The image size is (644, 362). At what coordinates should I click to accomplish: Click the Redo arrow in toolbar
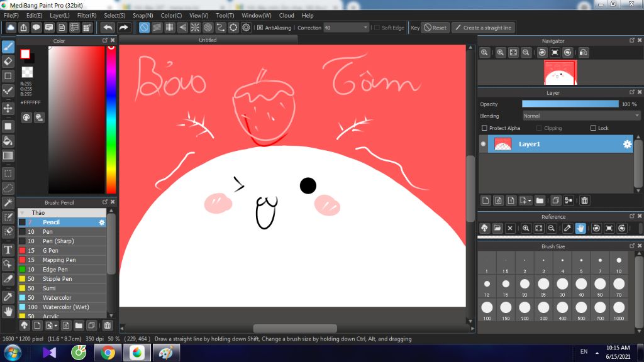pos(123,28)
